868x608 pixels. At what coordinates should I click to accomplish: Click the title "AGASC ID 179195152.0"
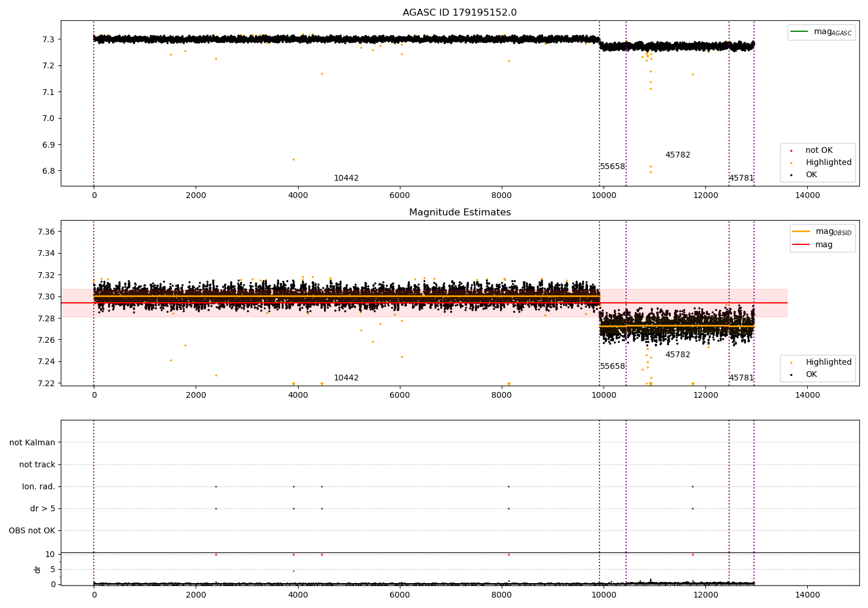point(459,13)
